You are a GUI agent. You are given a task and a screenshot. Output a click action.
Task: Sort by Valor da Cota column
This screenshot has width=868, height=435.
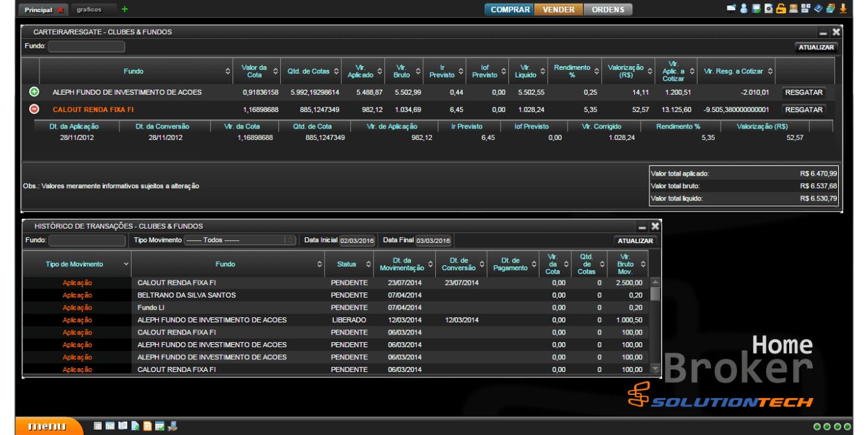coord(275,71)
